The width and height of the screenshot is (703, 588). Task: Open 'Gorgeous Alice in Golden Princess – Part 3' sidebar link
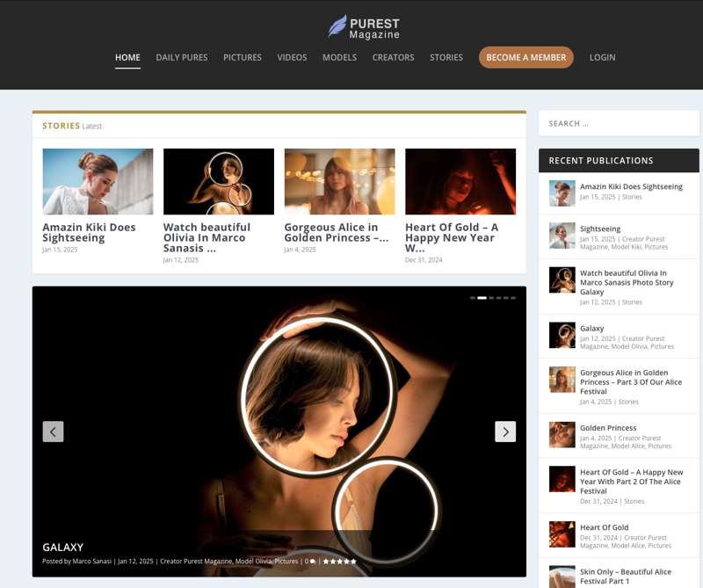click(x=631, y=381)
